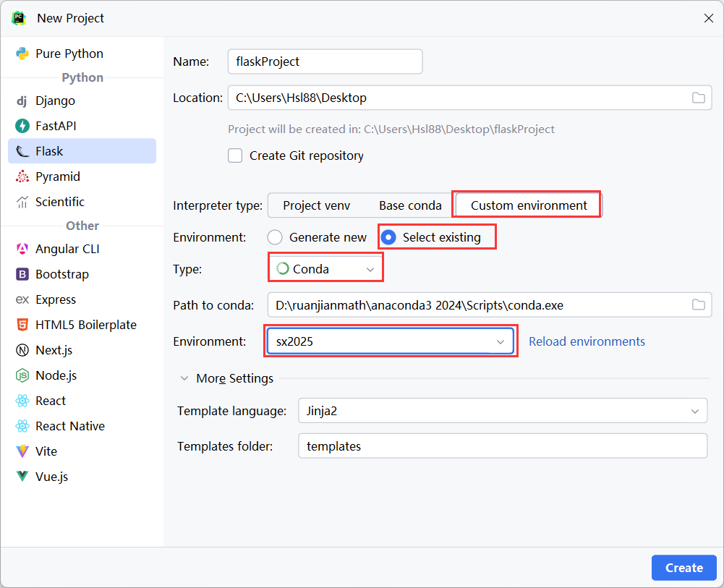Image resolution: width=724 pixels, height=588 pixels.
Task: Switch to Project venv interpreter
Action: [x=316, y=205]
